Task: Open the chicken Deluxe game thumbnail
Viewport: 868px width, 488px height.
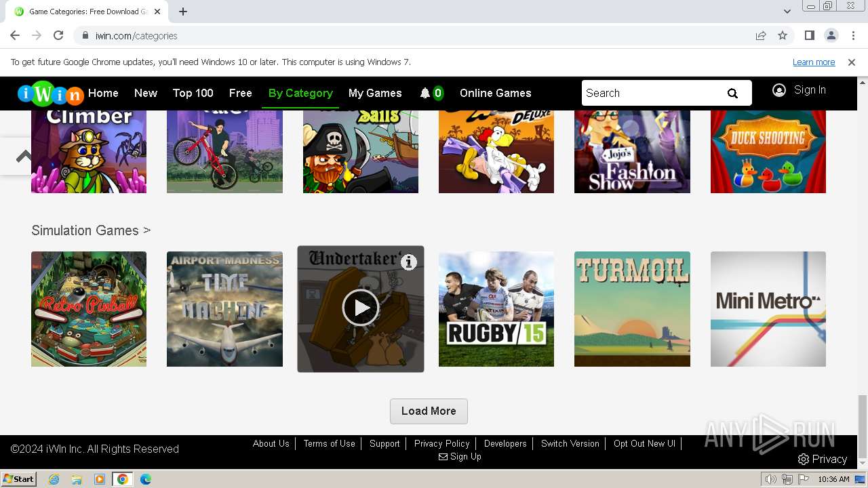Action: (x=496, y=152)
